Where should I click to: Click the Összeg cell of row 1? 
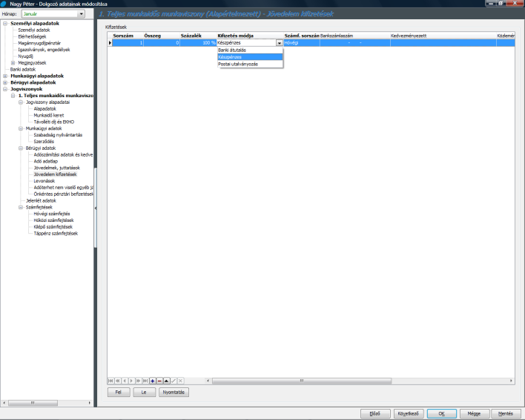coord(162,43)
